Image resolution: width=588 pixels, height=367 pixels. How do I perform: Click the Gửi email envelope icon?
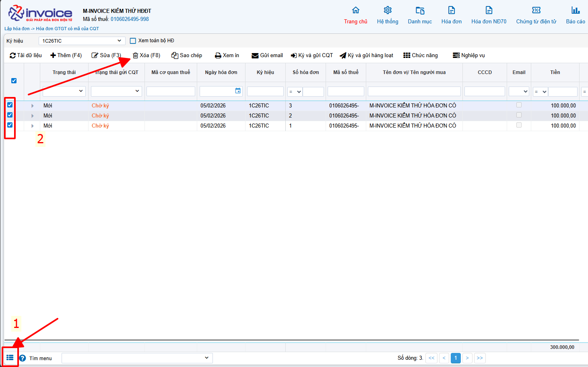point(255,56)
